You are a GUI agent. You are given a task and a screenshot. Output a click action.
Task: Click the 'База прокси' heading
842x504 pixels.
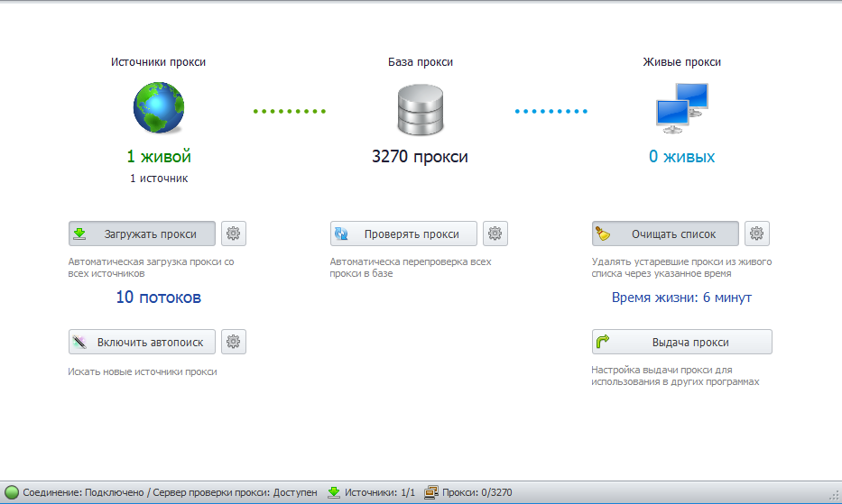point(421,61)
